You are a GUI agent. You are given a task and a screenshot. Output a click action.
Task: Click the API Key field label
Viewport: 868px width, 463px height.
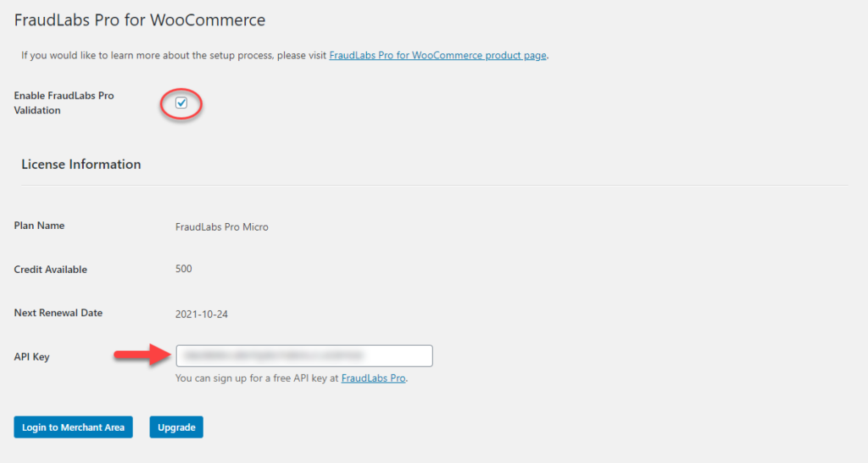[31, 357]
